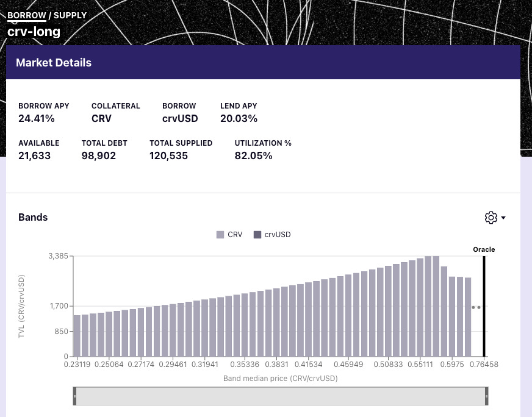The height and width of the screenshot is (417, 532).
Task: Click the UTILIZATION % label
Action: click(x=263, y=143)
